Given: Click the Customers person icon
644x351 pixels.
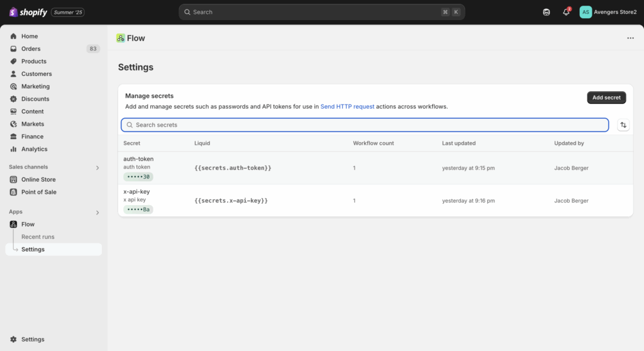Looking at the screenshot, I should [x=14, y=74].
